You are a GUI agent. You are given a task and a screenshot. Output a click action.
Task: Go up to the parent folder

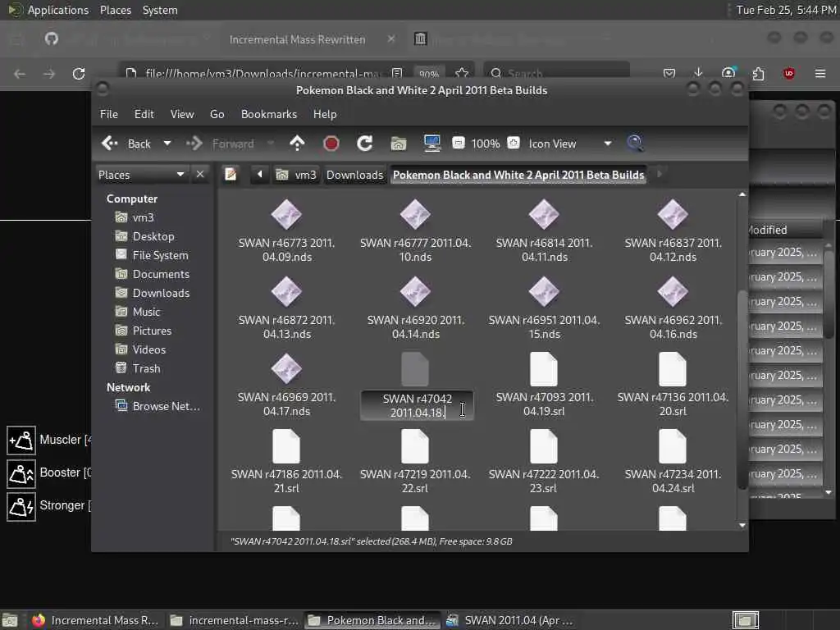coord(297,143)
